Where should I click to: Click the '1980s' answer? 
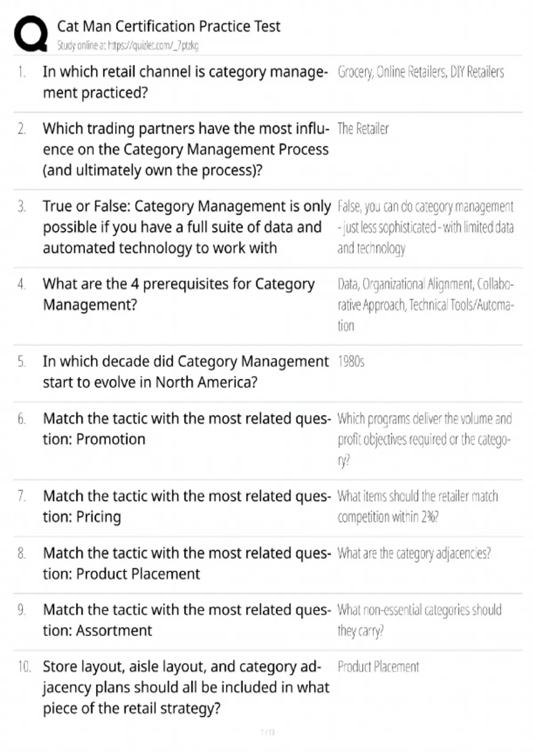(x=351, y=362)
